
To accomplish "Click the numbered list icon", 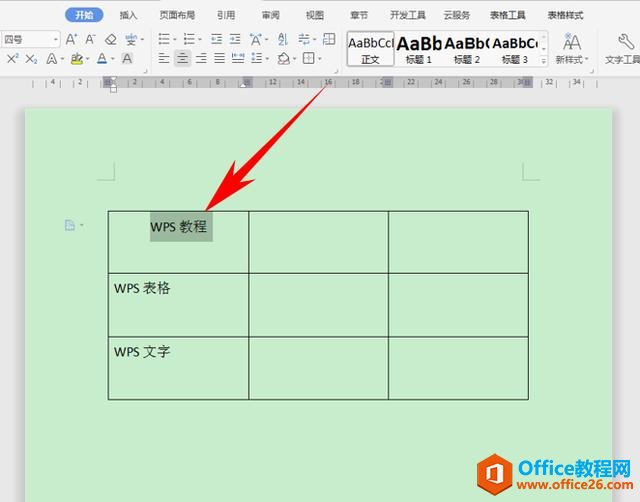I will click(x=189, y=39).
